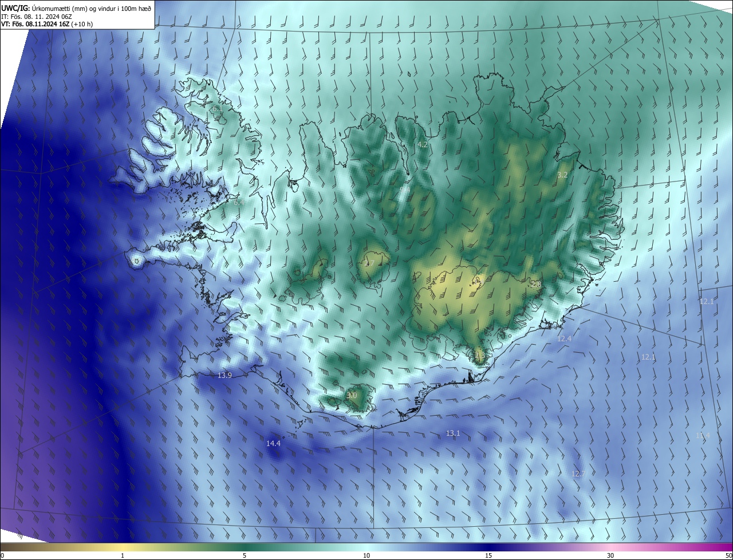Click the title line 'UWC/IG: Úrkomumætti (mm) og vindur í 100m hæð'
This screenshot has width=733, height=560.
click(x=76, y=7)
